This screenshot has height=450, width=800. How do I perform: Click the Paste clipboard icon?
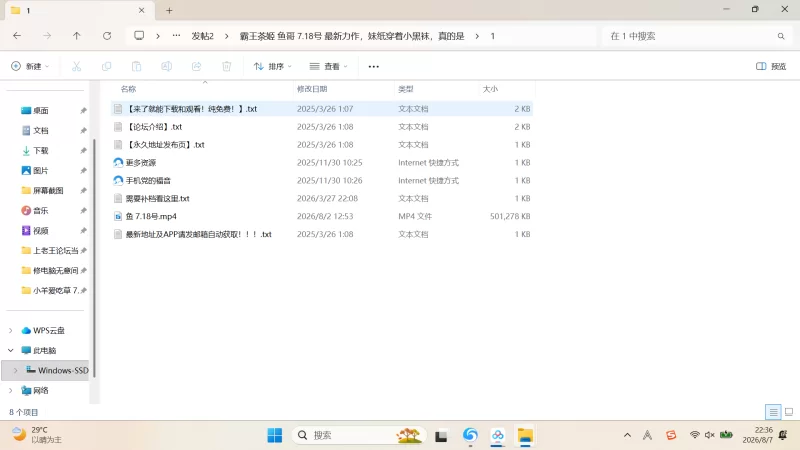coord(136,66)
